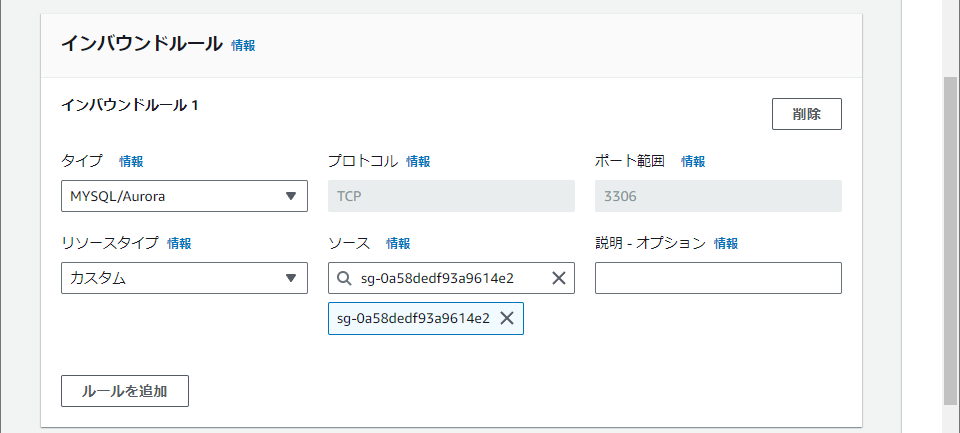
Task: Click the disabled TCP protocol field
Action: tap(451, 196)
